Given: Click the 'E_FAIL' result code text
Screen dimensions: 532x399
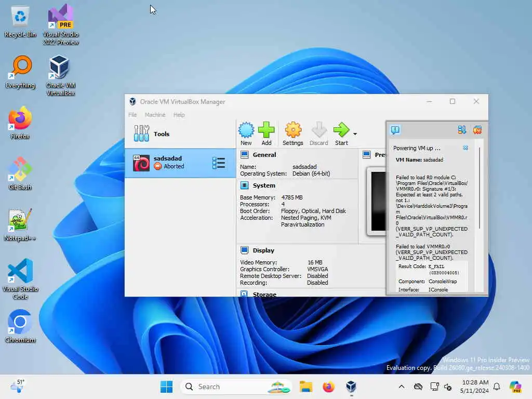Looking at the screenshot, I should (x=436, y=267).
